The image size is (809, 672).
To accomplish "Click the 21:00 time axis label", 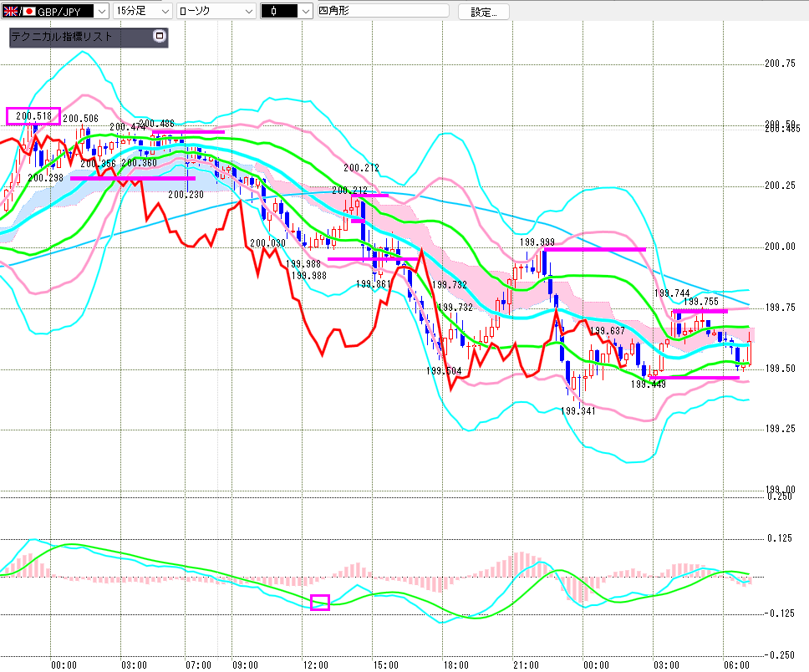I will pos(525,664).
